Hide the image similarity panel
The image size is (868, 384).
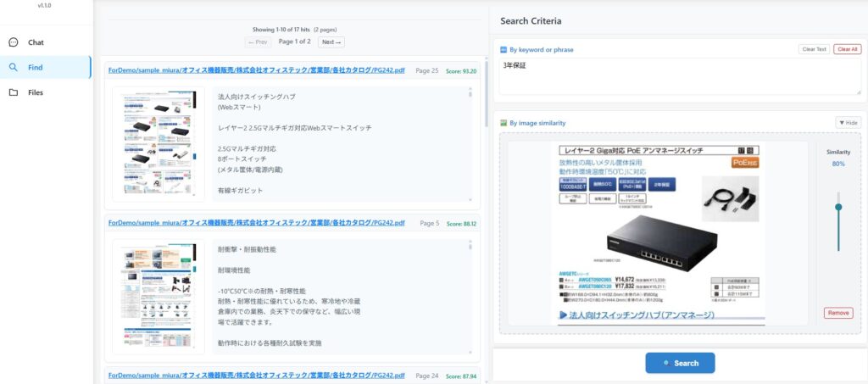click(x=848, y=123)
